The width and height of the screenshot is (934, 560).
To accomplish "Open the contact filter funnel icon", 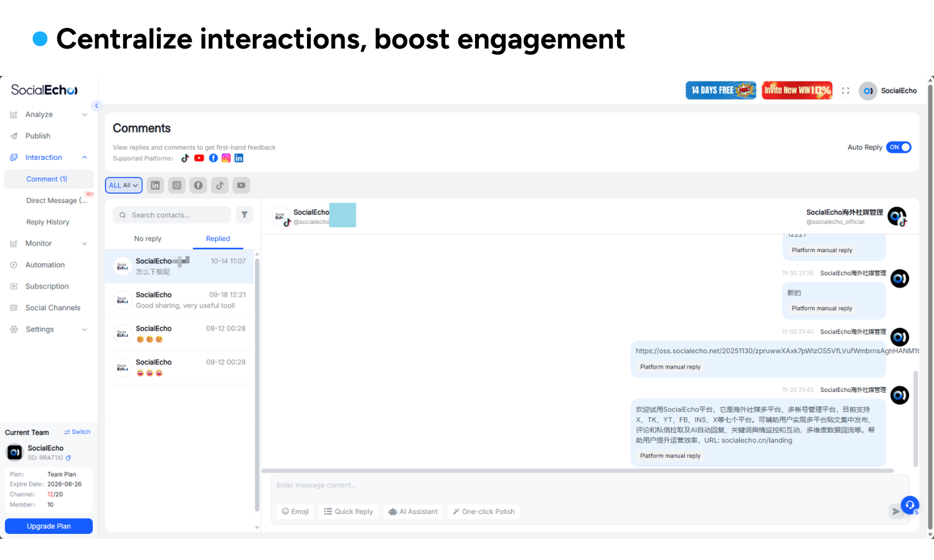I will pos(244,215).
